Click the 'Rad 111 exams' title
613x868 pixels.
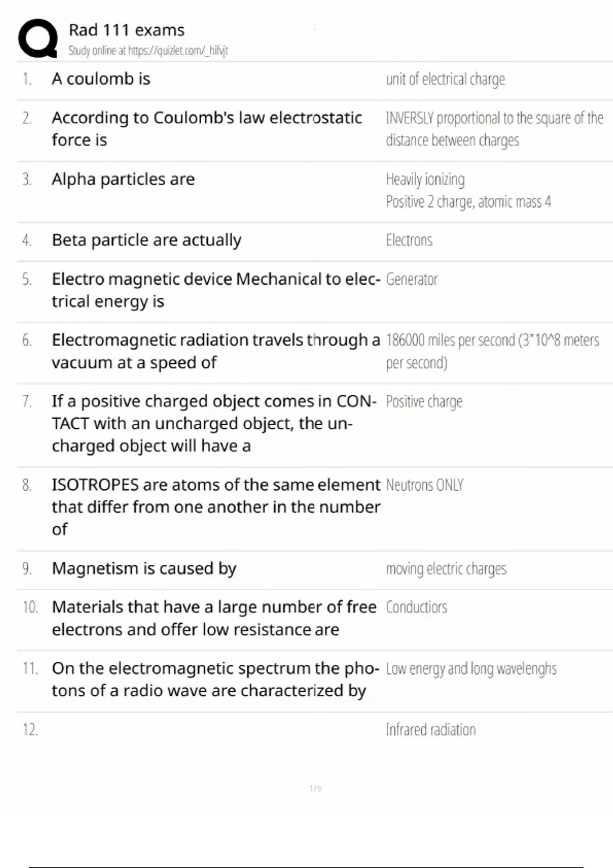(x=127, y=30)
